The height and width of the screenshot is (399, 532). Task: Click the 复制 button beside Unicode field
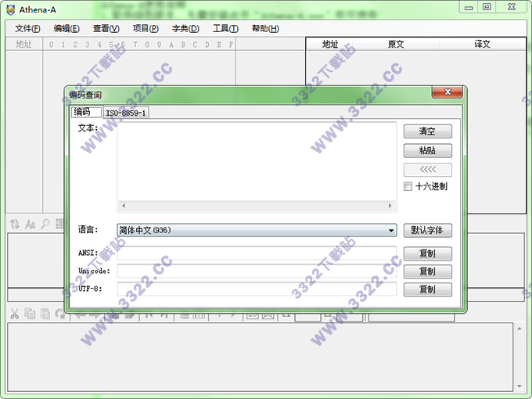coord(427,271)
